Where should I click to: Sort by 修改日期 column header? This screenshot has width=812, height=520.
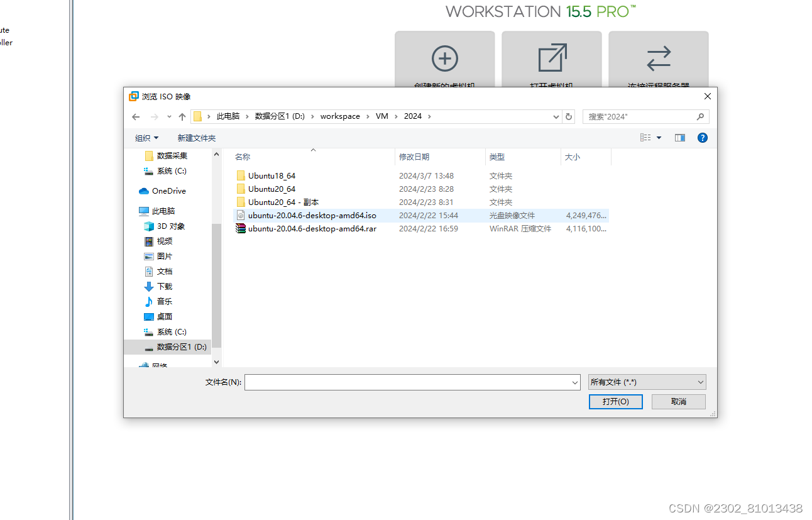(414, 157)
